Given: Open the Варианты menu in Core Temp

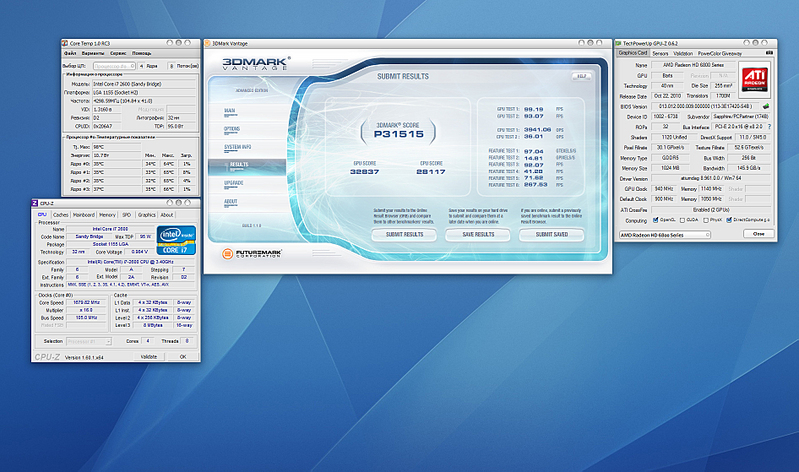Looking at the screenshot, I should (93, 53).
